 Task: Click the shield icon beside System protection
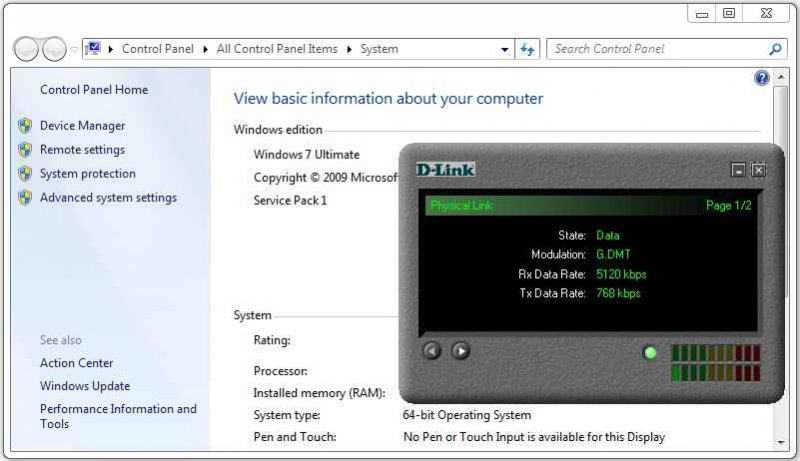coord(24,173)
